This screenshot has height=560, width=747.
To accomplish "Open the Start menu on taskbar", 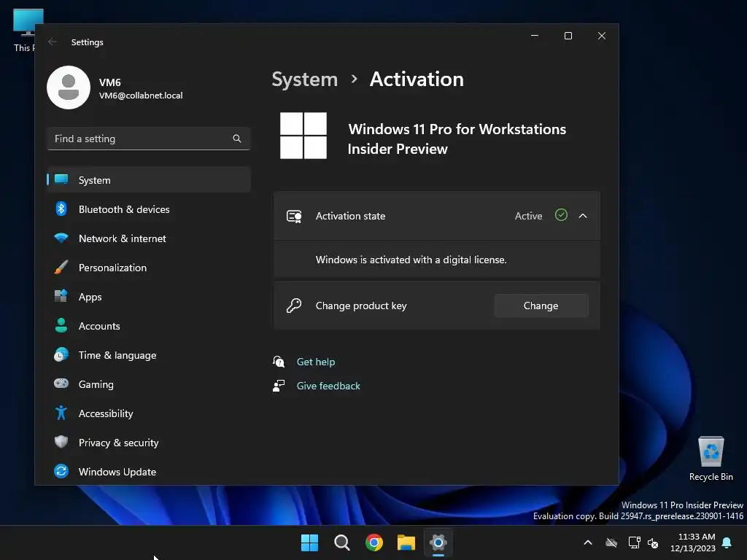I will click(309, 542).
